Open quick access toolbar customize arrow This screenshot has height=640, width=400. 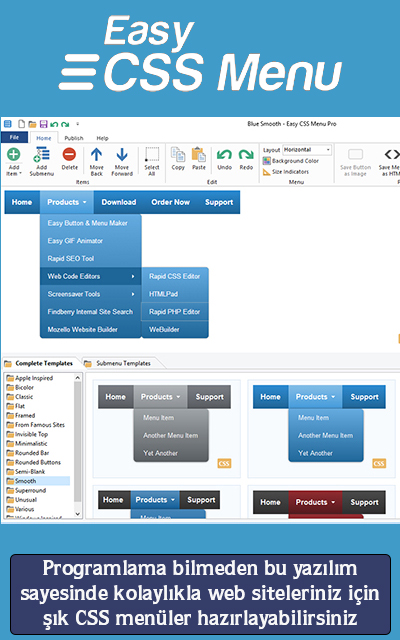click(78, 124)
